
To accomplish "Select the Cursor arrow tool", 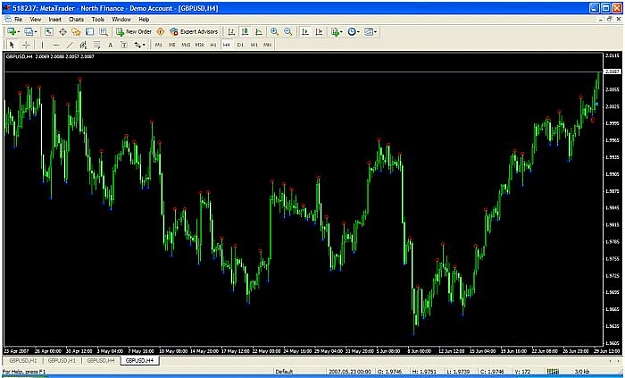I will click(x=12, y=45).
